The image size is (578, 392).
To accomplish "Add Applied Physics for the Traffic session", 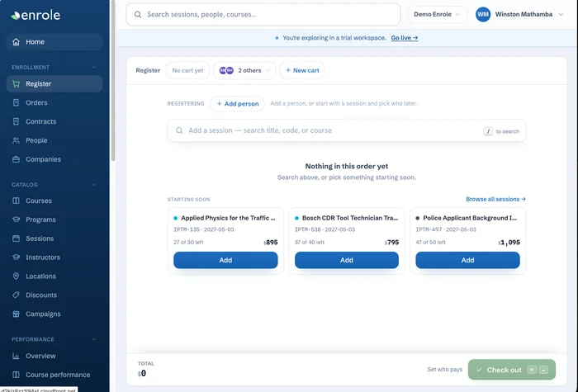I will point(225,261).
